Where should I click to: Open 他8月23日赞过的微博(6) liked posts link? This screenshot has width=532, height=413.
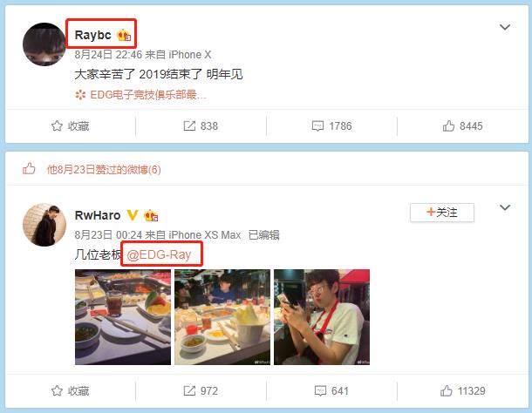tap(104, 170)
